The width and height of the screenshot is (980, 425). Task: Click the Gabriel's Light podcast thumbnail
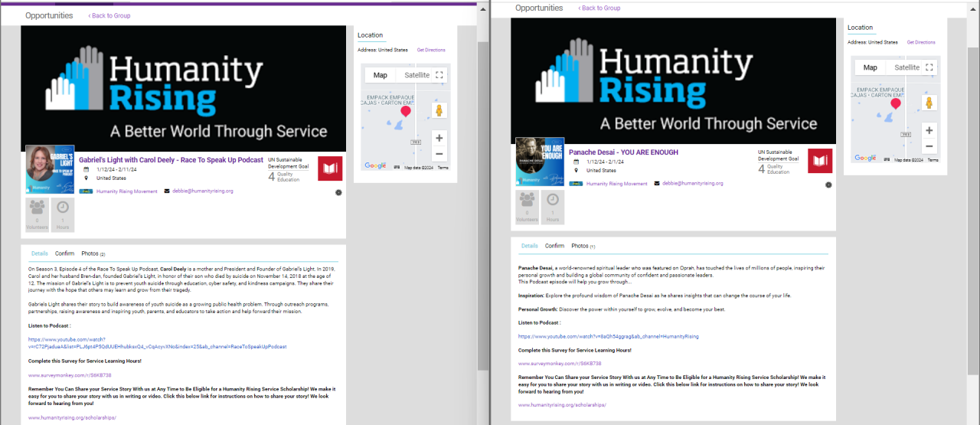[50, 168]
